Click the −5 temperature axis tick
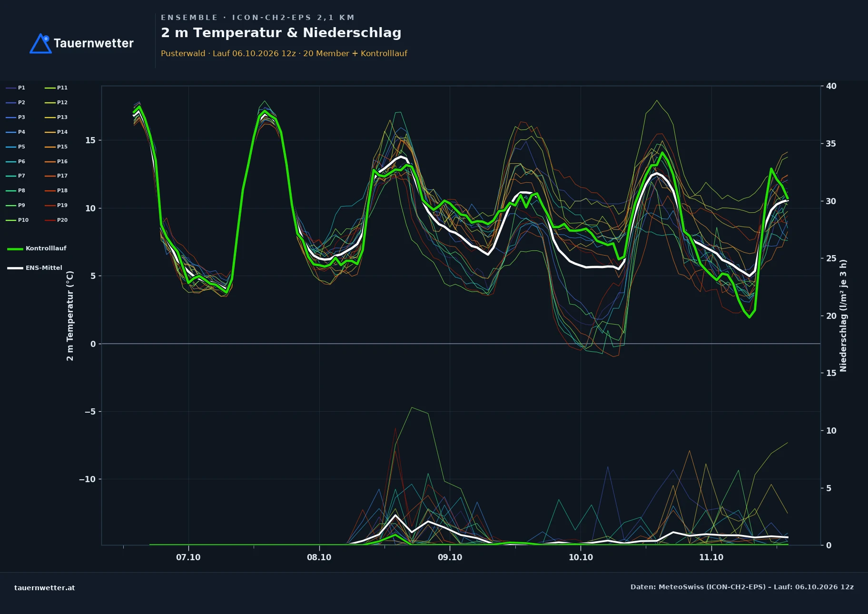Image resolution: width=868 pixels, height=614 pixels. coord(90,412)
